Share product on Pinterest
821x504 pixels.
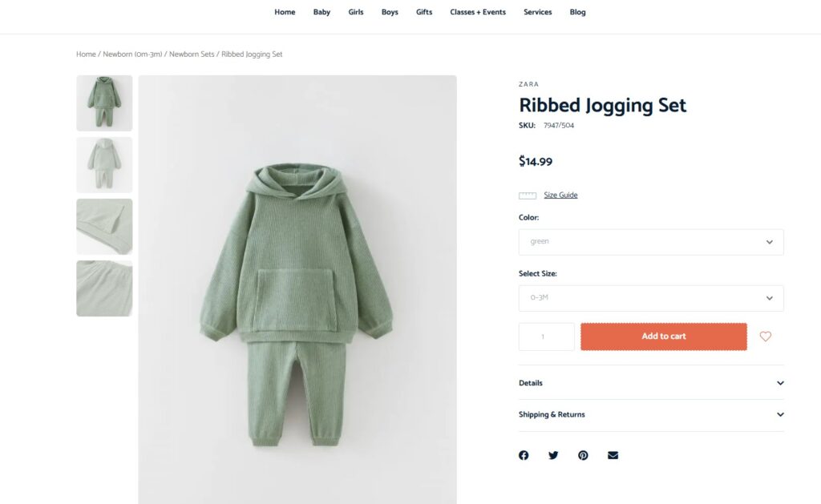click(x=583, y=455)
